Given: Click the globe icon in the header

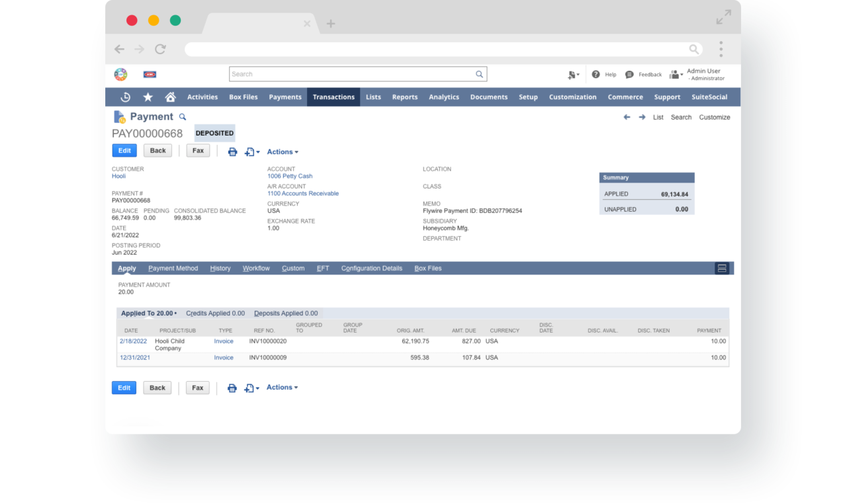Looking at the screenshot, I should point(120,74).
